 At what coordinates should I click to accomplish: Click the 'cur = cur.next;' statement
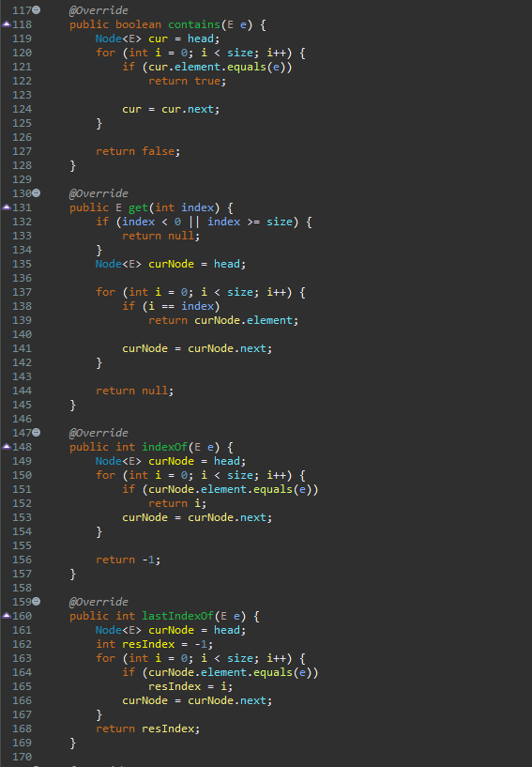[x=171, y=109]
